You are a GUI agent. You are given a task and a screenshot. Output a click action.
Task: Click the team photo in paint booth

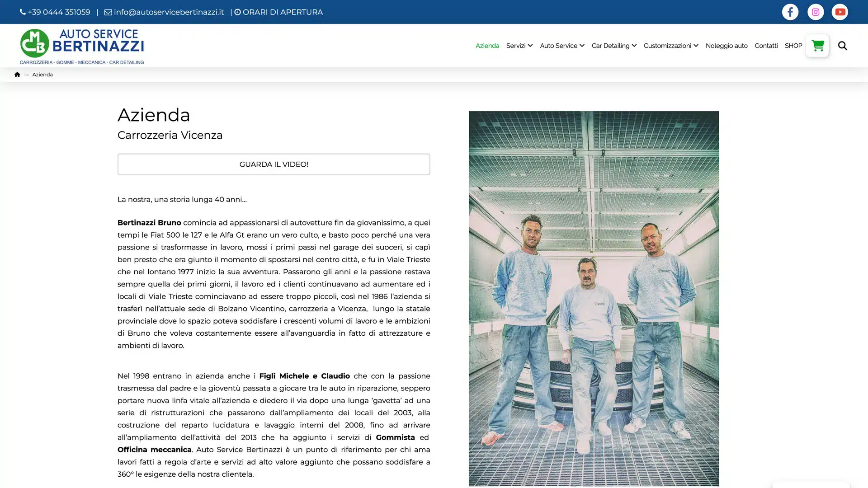point(594,298)
